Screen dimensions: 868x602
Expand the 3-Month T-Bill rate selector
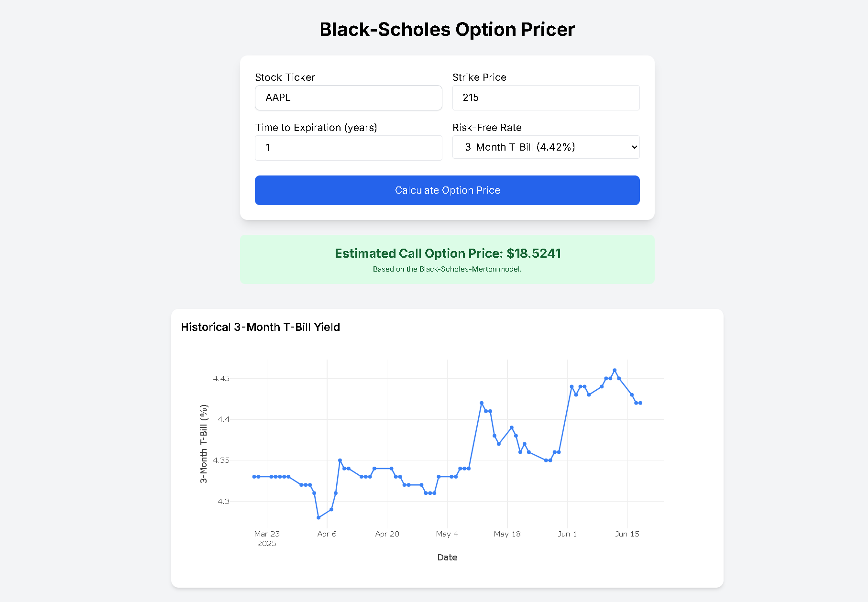pos(545,147)
